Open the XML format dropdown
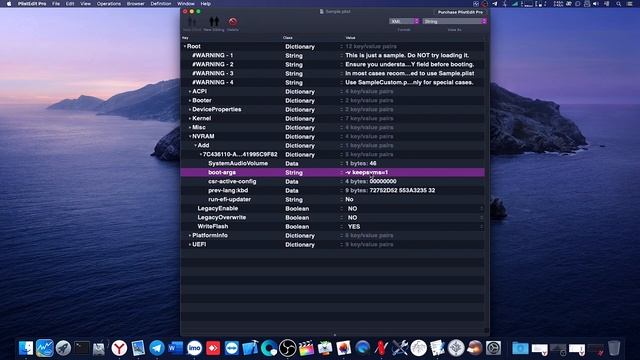Viewport: 640px width, 360px height. pyautogui.click(x=404, y=21)
